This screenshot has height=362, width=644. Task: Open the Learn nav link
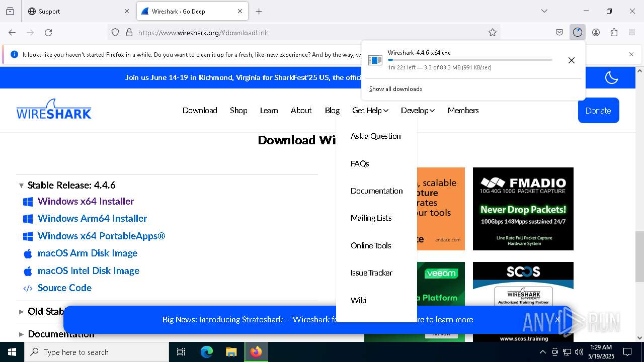coord(269,110)
